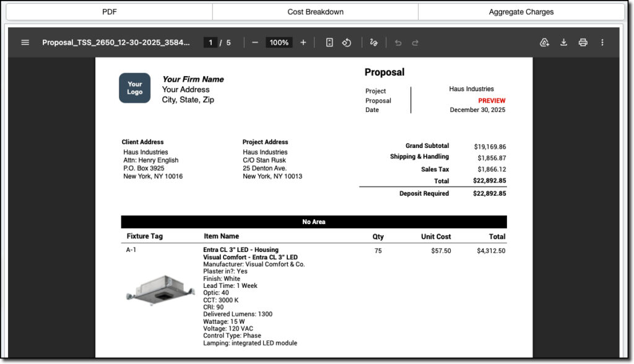This screenshot has width=634, height=364.
Task: Click the fit to page icon
Action: point(329,43)
